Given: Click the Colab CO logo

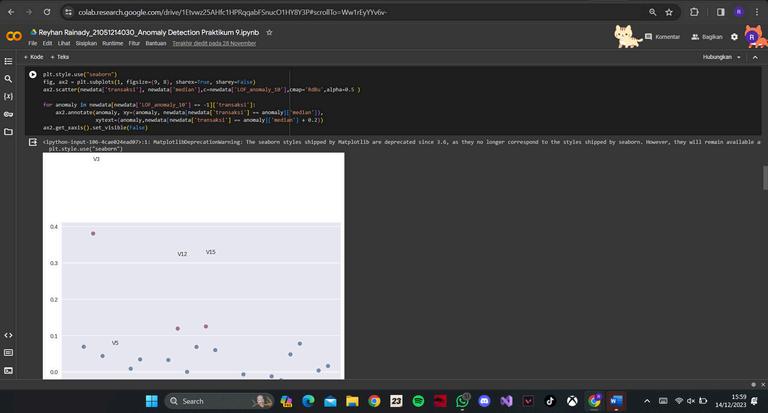Looking at the screenshot, I should pos(14,36).
